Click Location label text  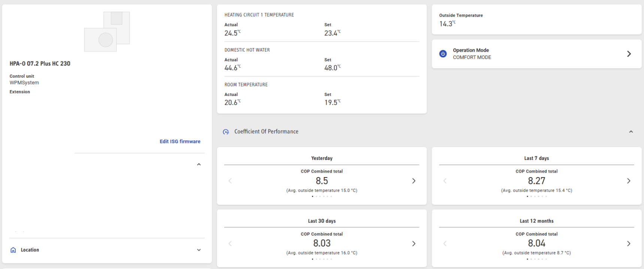click(30, 250)
